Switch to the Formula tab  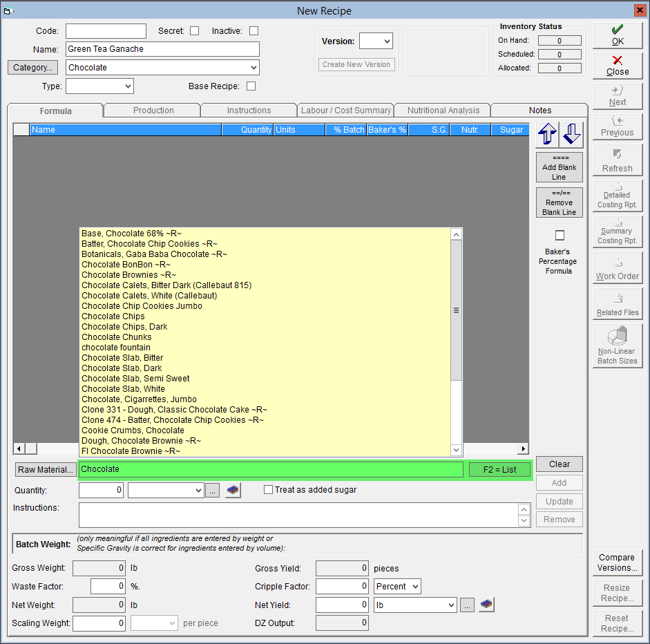click(x=55, y=111)
